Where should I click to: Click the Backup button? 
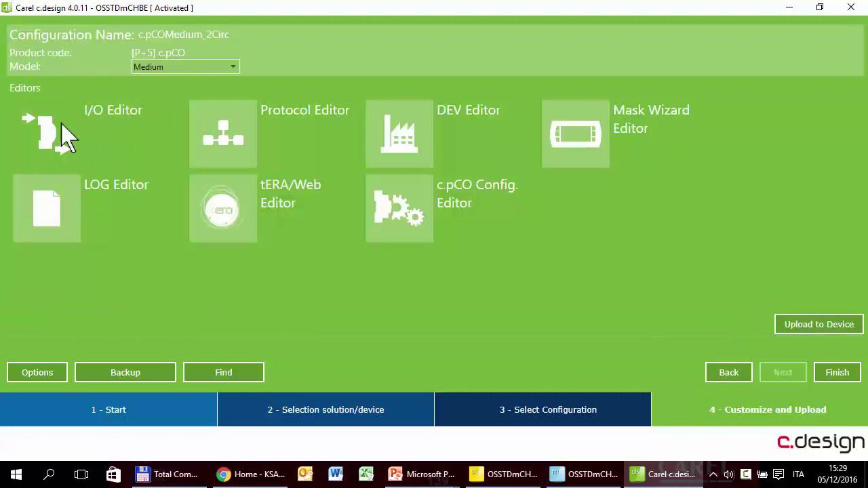tap(125, 372)
